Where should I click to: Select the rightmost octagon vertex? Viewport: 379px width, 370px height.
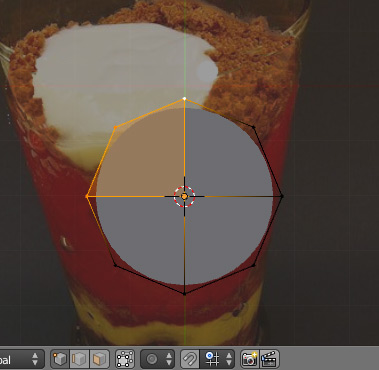(282, 196)
